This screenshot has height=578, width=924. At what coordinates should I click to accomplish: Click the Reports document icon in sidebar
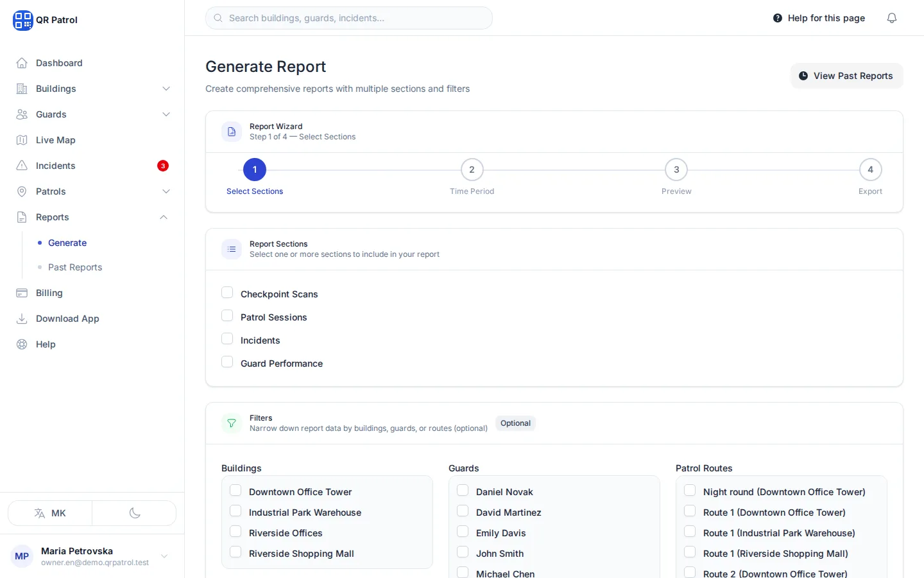coord(22,217)
